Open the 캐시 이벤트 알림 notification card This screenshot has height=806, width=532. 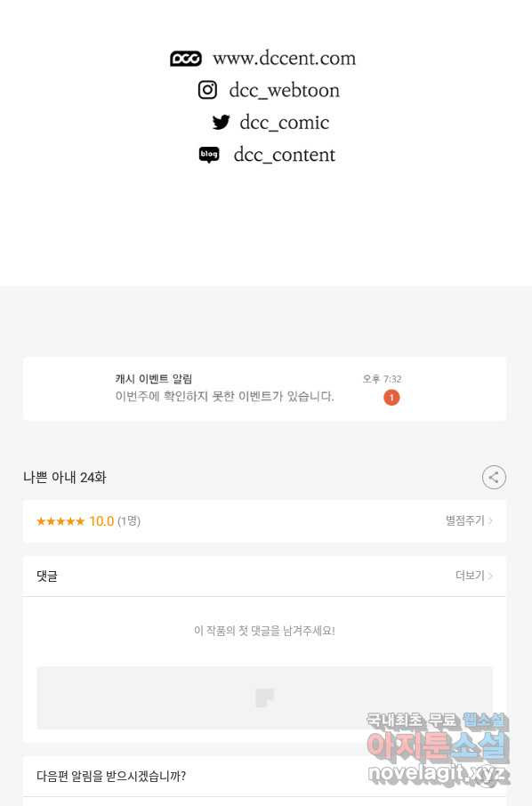tap(265, 389)
